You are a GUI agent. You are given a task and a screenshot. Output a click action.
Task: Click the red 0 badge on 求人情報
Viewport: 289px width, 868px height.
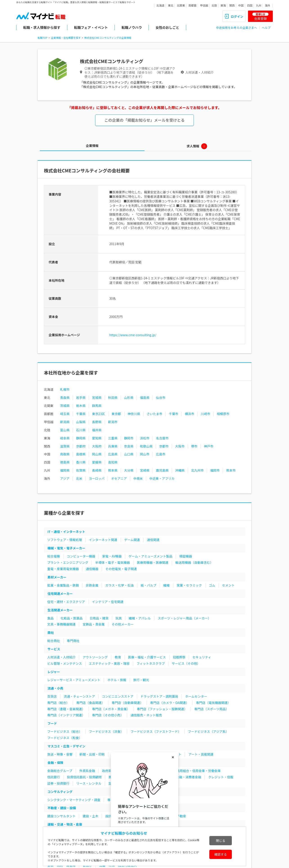204,146
